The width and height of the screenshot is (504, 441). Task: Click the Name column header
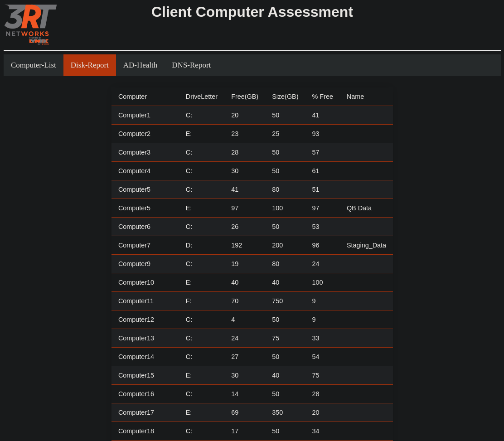[x=355, y=97]
